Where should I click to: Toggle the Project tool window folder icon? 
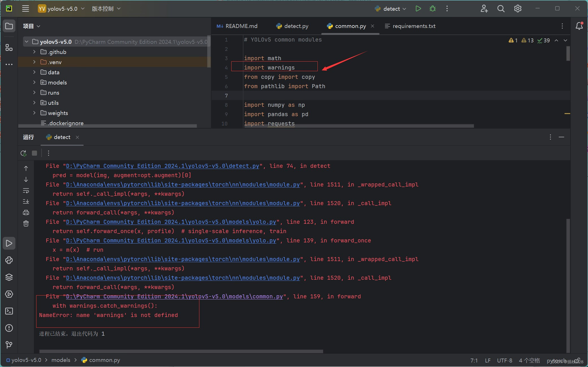tap(9, 26)
